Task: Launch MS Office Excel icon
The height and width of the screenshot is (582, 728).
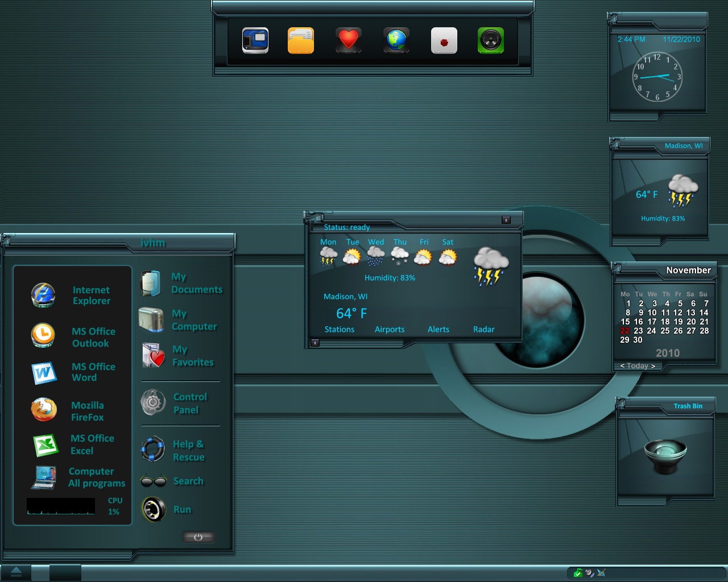Action: tap(45, 444)
